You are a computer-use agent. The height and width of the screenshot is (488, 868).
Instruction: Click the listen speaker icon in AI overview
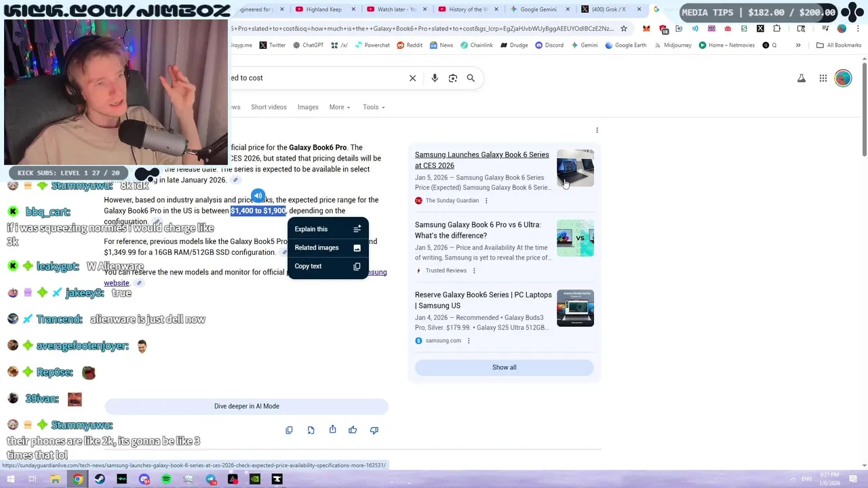tap(258, 197)
